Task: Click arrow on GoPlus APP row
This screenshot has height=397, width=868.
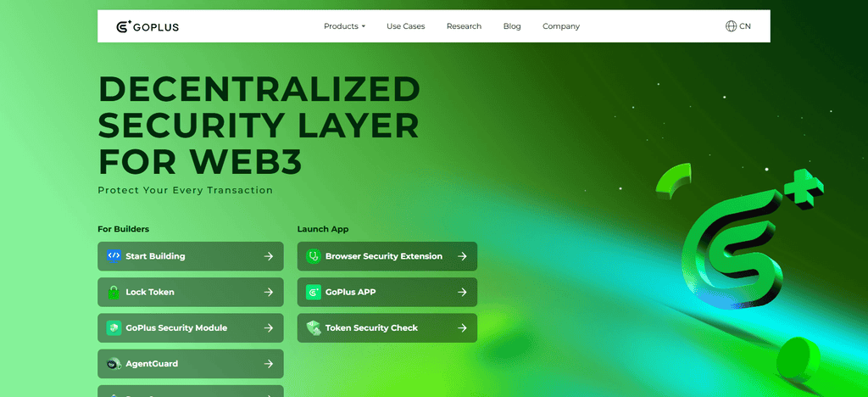Action: tap(462, 293)
